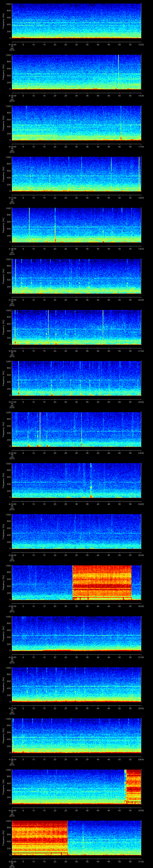The width and height of the screenshot is (153, 868).
Task: Click the 4:24:00 start time label
Action: click(12, 555)
